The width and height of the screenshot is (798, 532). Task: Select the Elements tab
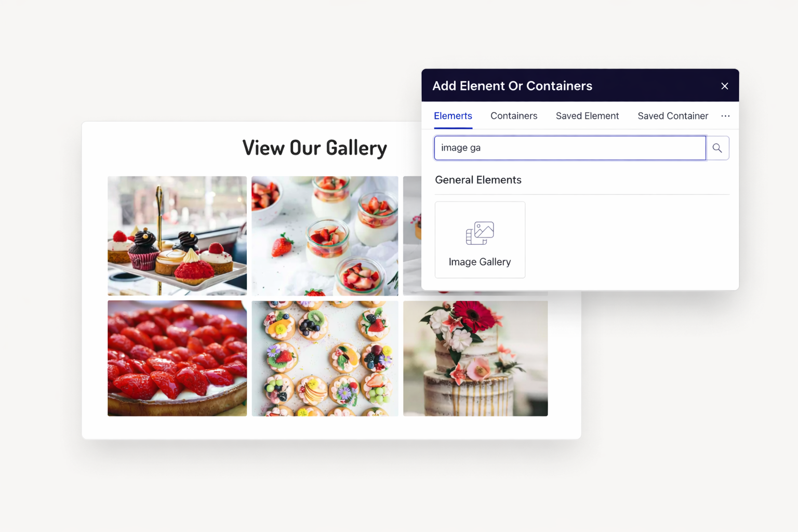(x=453, y=116)
